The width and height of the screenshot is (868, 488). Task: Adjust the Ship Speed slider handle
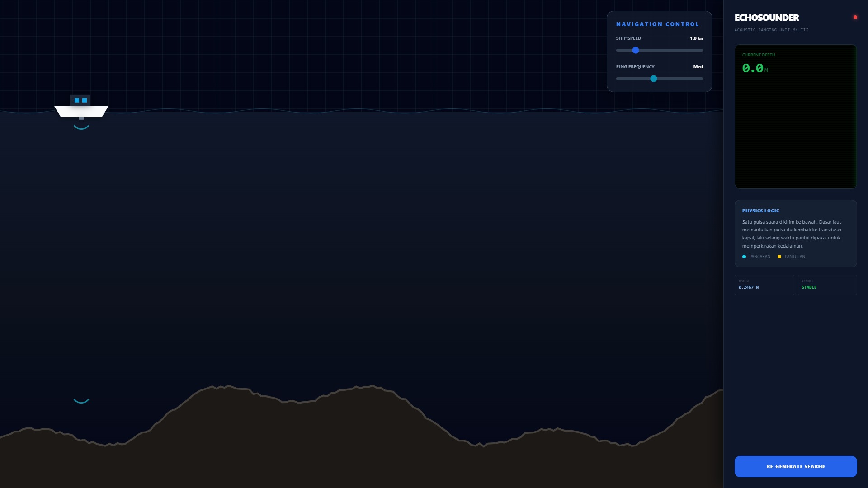click(636, 50)
